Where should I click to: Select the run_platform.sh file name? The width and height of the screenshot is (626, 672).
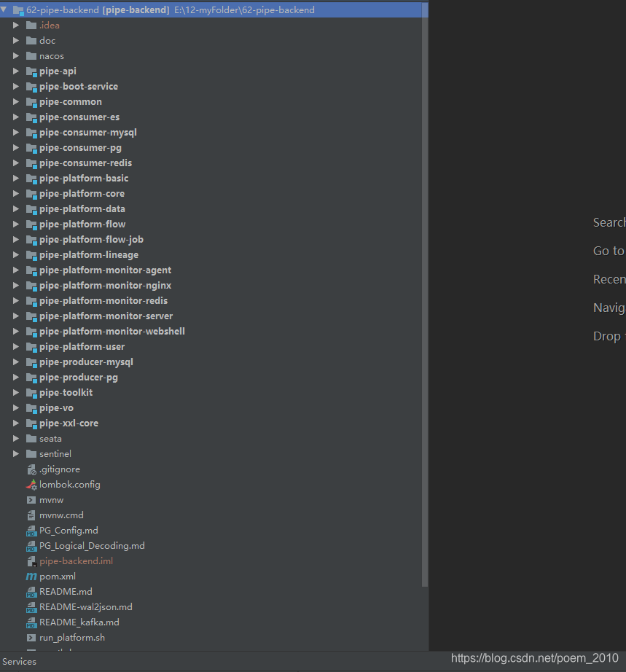point(72,638)
